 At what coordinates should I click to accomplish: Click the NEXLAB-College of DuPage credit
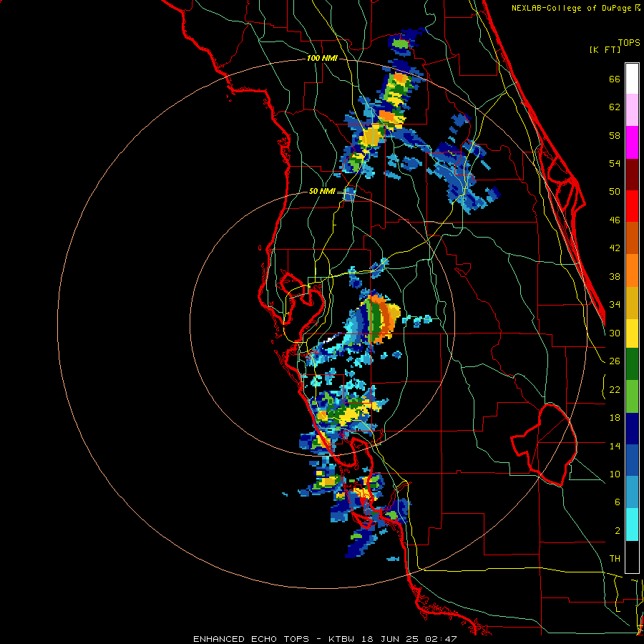click(575, 8)
